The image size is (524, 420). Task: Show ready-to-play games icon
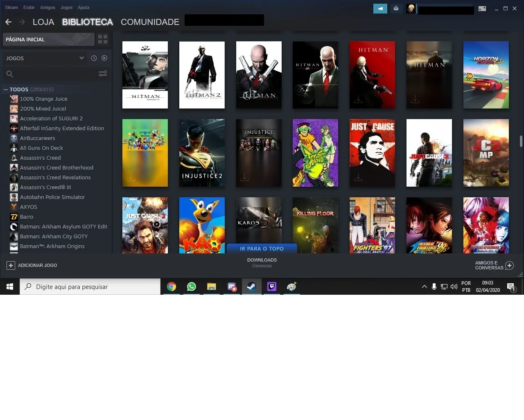[x=104, y=58]
